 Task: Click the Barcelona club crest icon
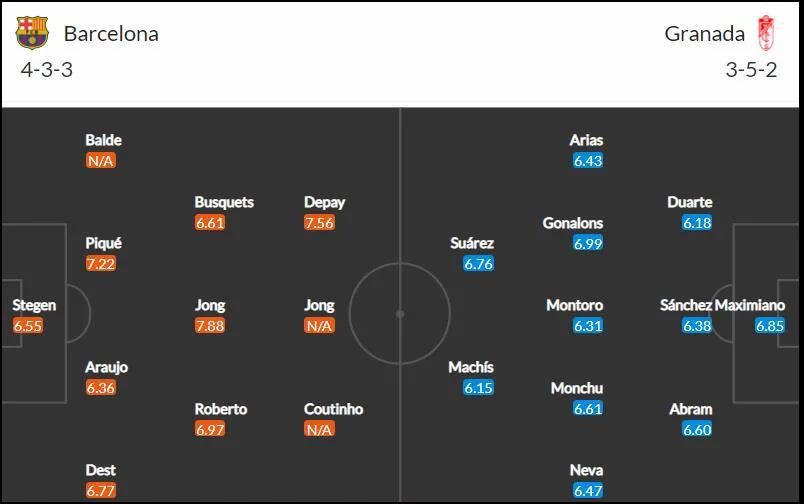[32, 32]
